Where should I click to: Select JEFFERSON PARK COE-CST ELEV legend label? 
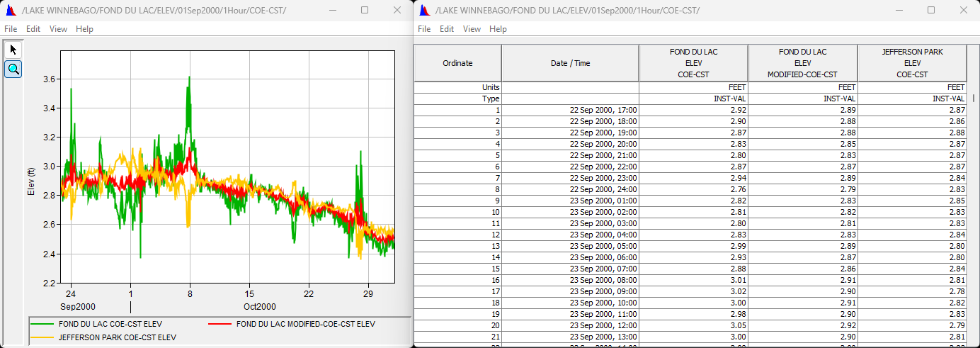tap(117, 337)
